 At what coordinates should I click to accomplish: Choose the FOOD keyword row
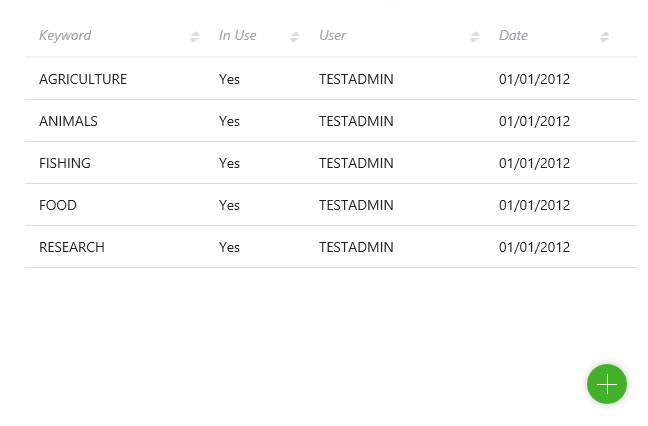tap(58, 205)
